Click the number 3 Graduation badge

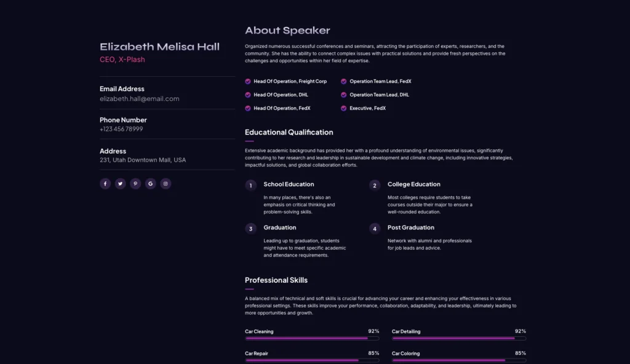pos(251,229)
